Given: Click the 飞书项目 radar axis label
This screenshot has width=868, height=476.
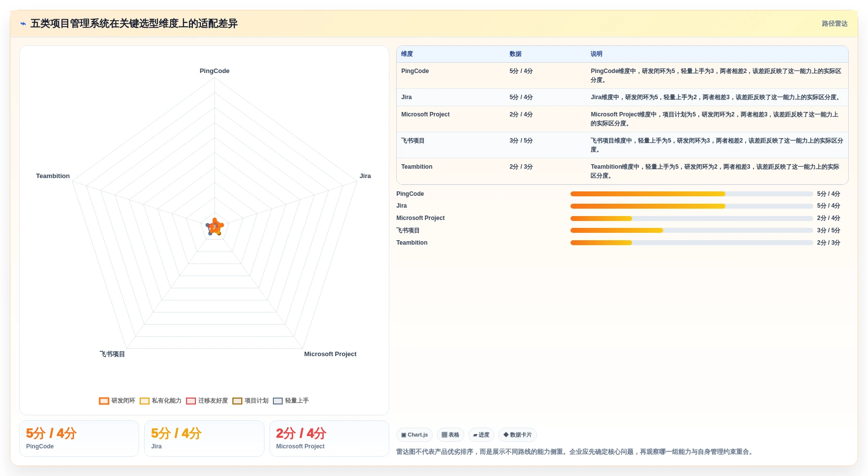Looking at the screenshot, I should [x=113, y=354].
